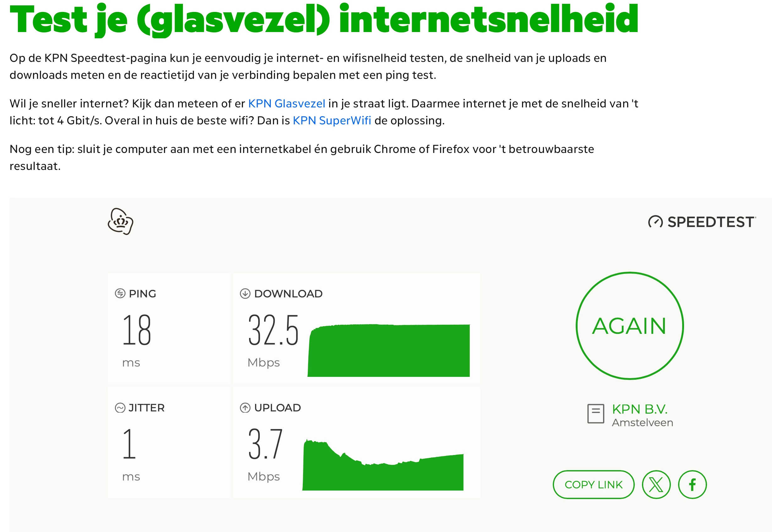Click the jitter wave icon
Image resolution: width=772 pixels, height=532 pixels.
pyautogui.click(x=120, y=408)
